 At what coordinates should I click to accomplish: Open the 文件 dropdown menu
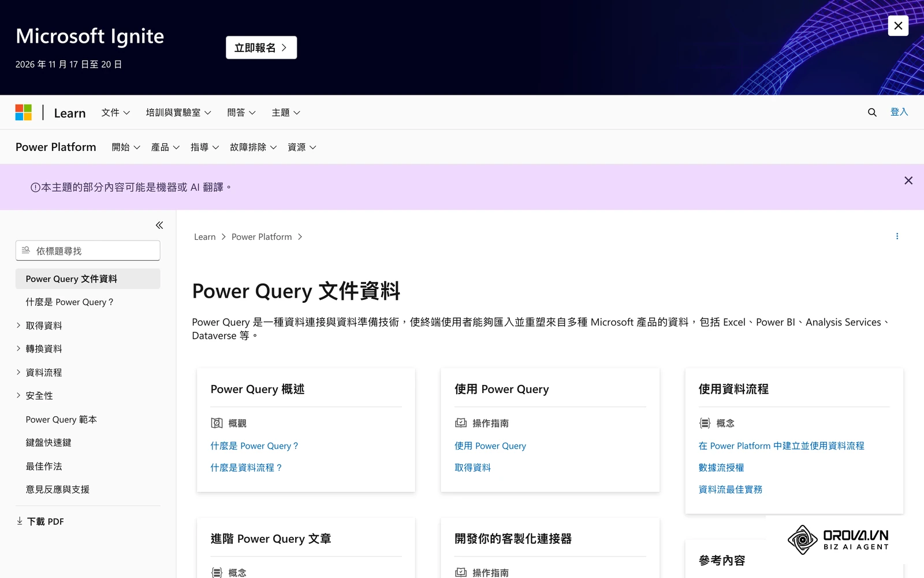pos(115,113)
